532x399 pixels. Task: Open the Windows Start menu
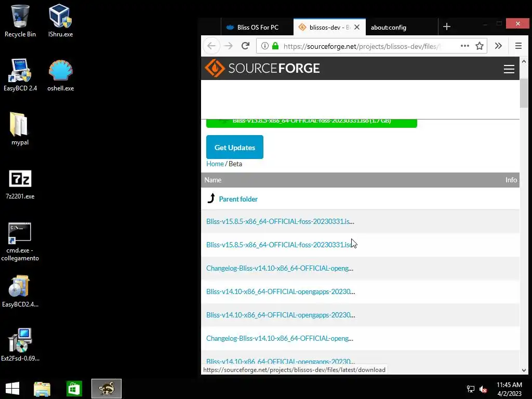[12, 389]
